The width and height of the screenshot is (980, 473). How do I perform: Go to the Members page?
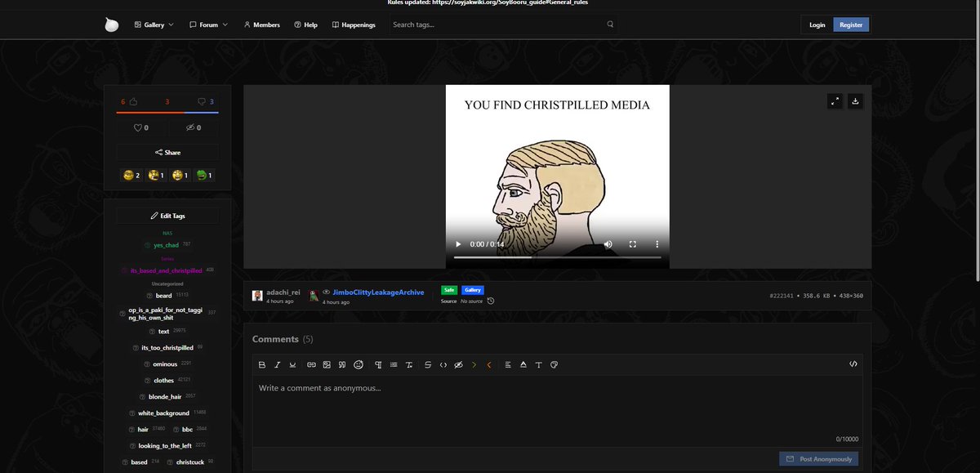261,25
